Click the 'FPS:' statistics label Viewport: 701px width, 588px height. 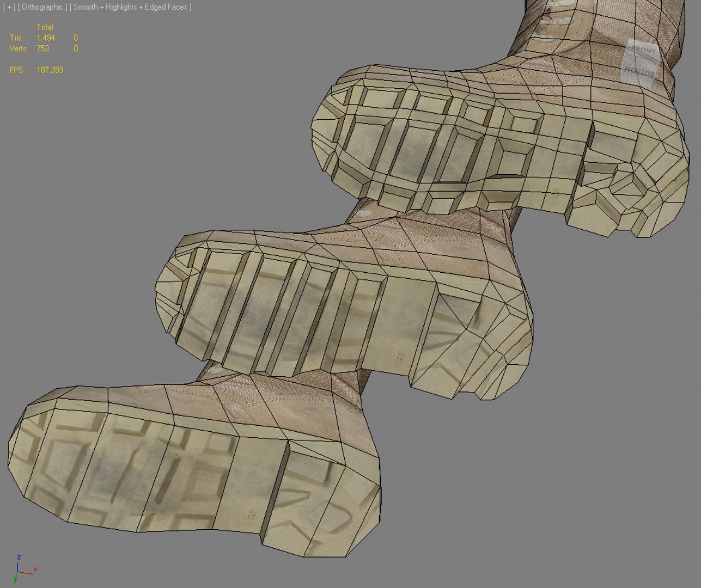coord(17,70)
